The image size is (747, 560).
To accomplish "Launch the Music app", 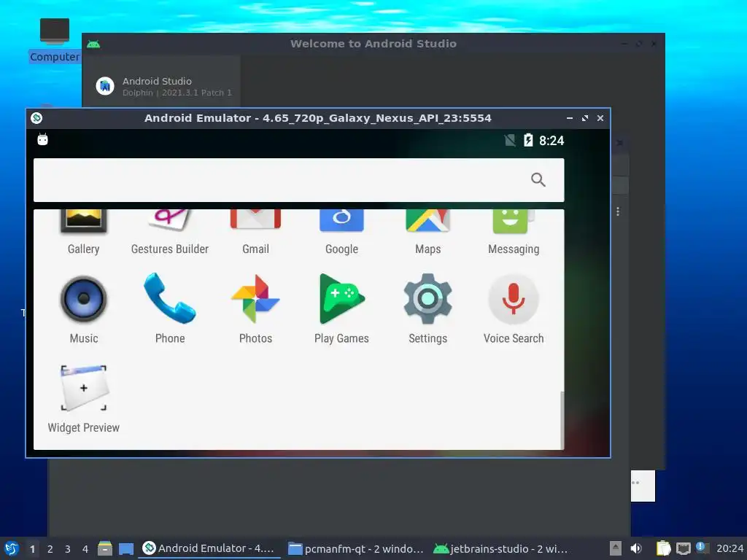I will point(83,308).
